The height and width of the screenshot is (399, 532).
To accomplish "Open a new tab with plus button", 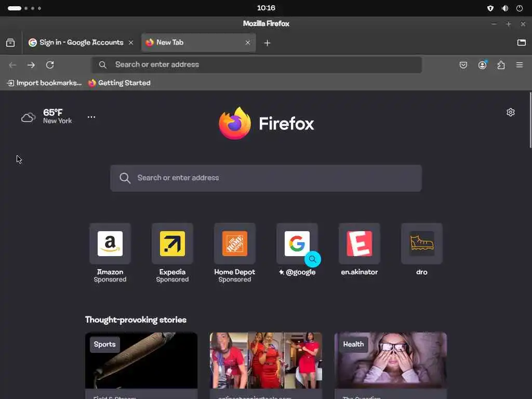I will tap(267, 43).
